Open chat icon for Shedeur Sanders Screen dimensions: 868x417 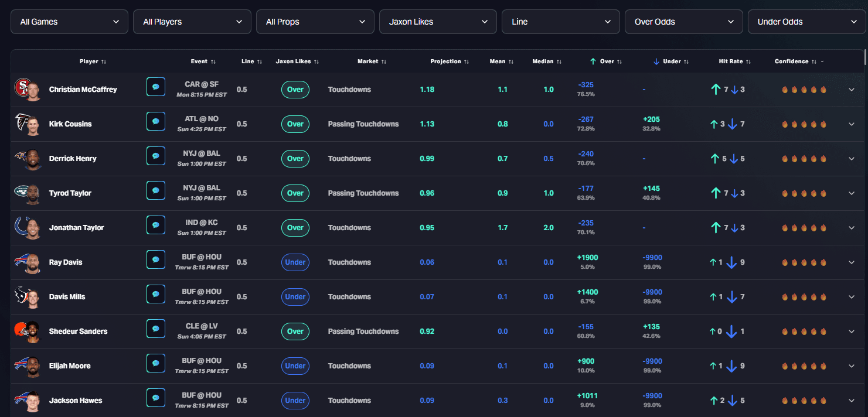156,329
